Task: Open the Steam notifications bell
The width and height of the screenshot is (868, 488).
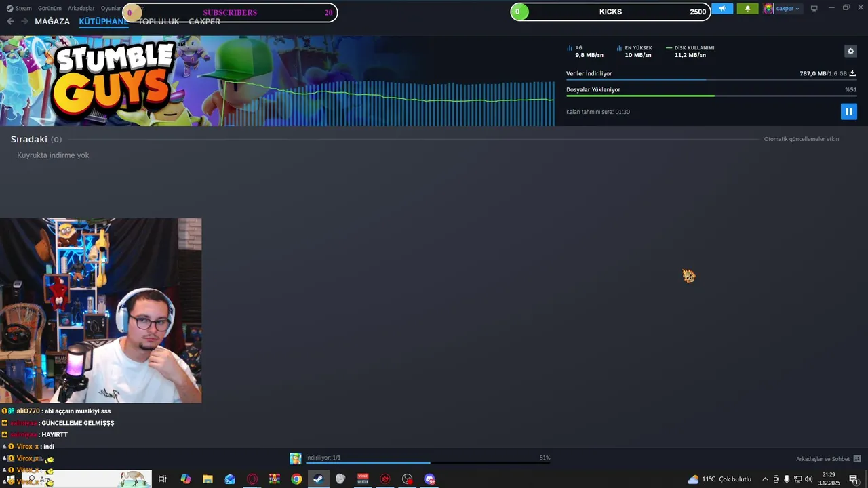Action: pyautogui.click(x=747, y=9)
